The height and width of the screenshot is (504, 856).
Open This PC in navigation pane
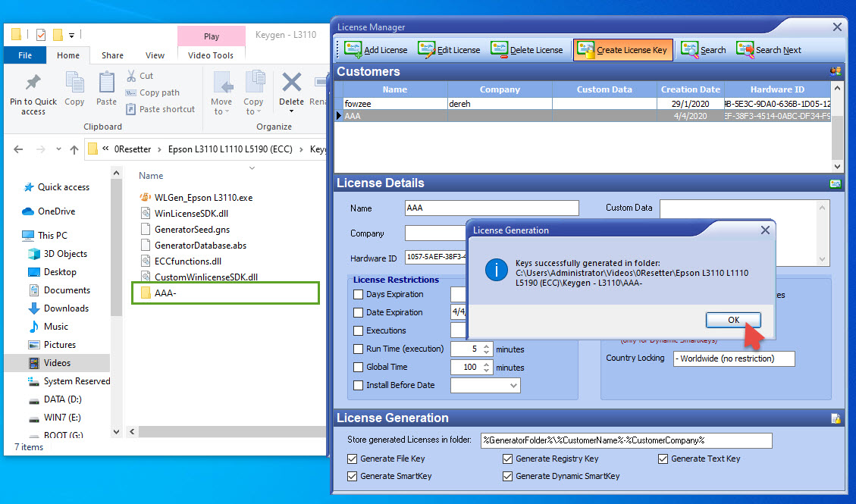(45, 235)
